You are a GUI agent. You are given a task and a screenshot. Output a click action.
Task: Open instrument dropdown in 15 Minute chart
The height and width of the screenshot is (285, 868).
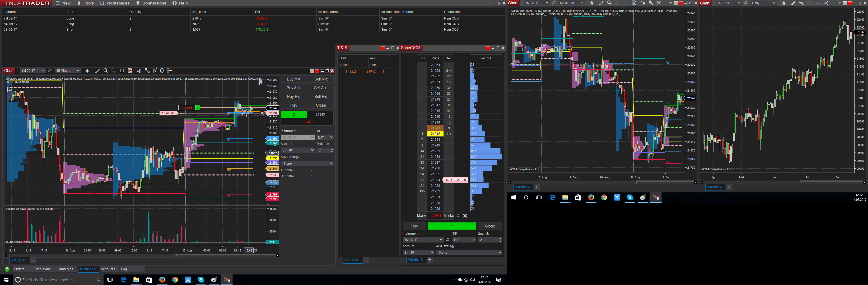(33, 71)
